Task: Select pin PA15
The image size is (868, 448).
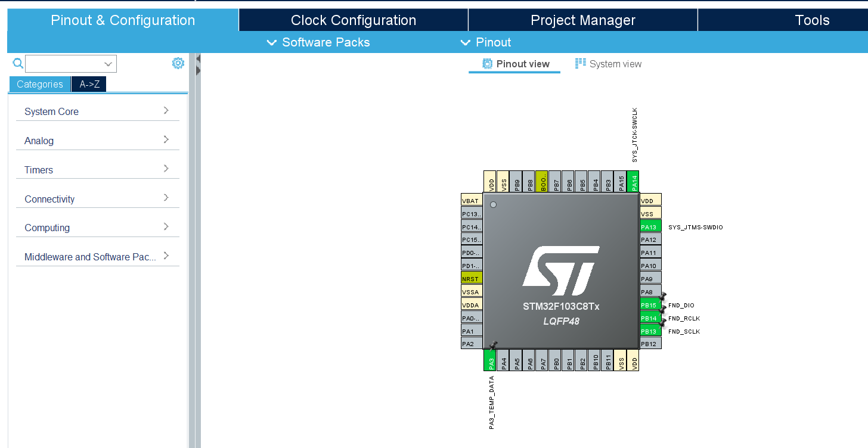Action: point(621,182)
